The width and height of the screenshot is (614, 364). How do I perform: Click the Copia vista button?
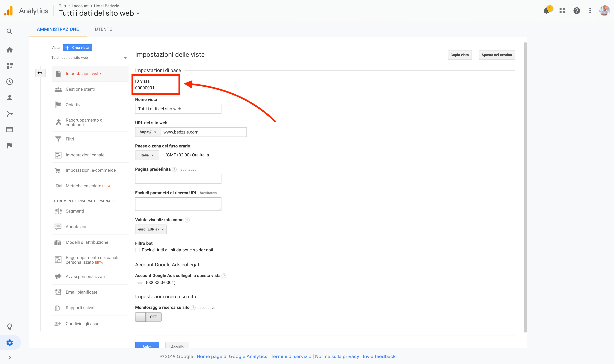(x=460, y=55)
